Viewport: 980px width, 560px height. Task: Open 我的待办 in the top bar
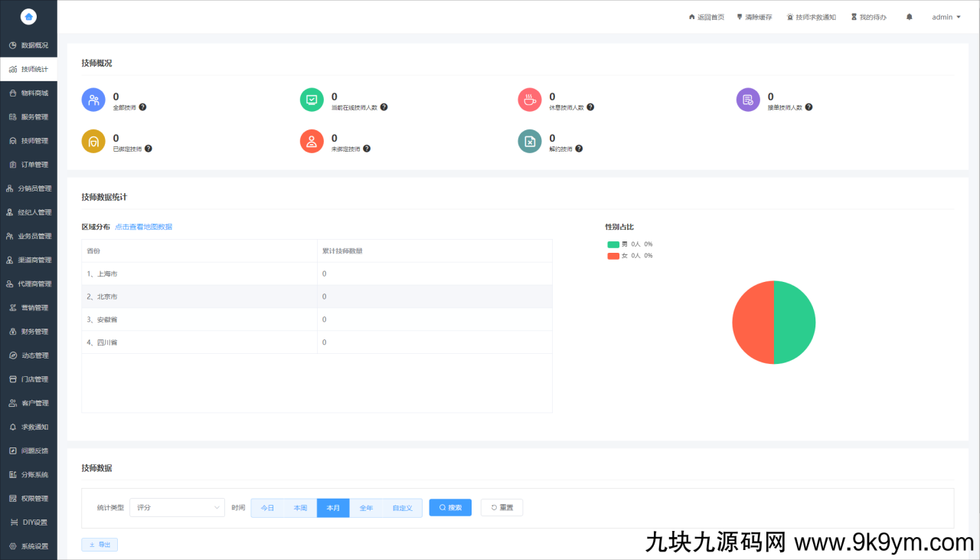point(869,17)
